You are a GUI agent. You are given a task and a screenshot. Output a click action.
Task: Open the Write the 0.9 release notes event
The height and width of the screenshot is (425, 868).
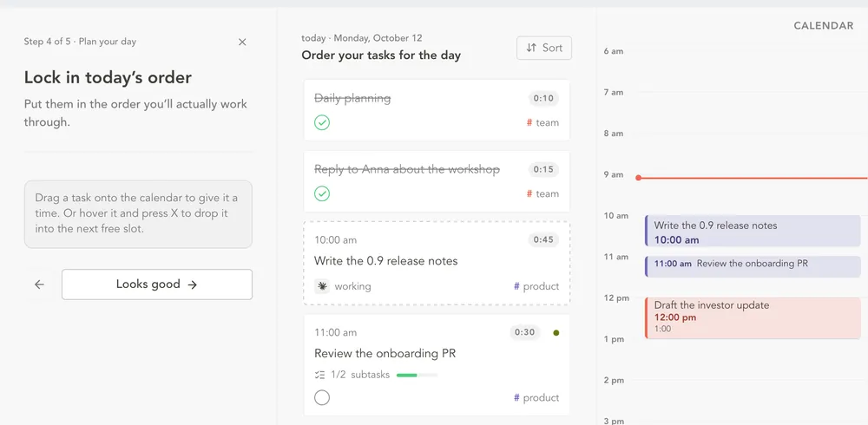(x=753, y=232)
